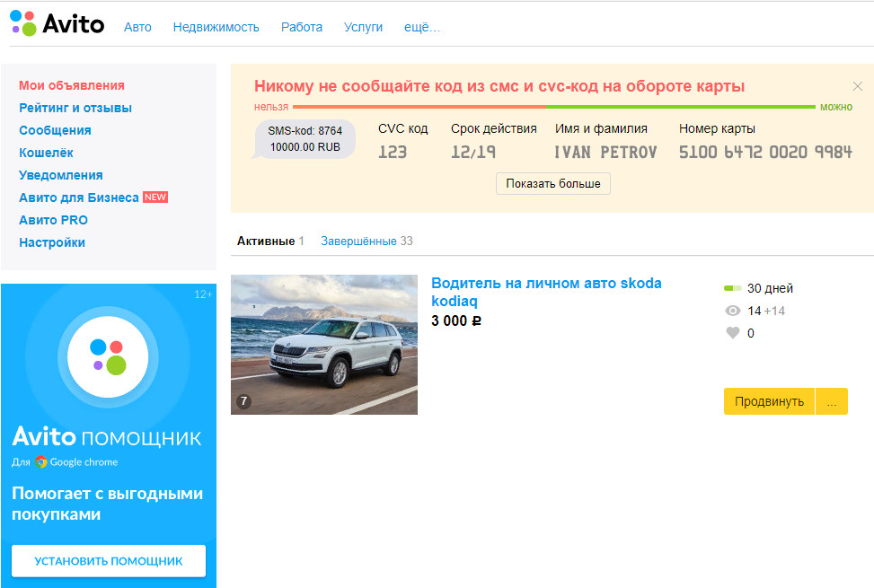Click the Avito logo circle in helper ad
The height and width of the screenshot is (588, 874).
point(108,357)
